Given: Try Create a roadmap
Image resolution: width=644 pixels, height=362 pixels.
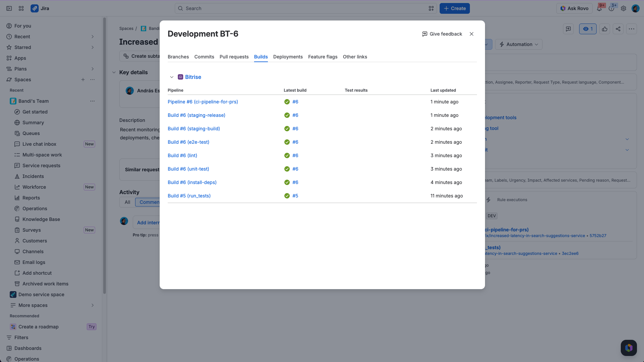Looking at the screenshot, I should [91, 327].
